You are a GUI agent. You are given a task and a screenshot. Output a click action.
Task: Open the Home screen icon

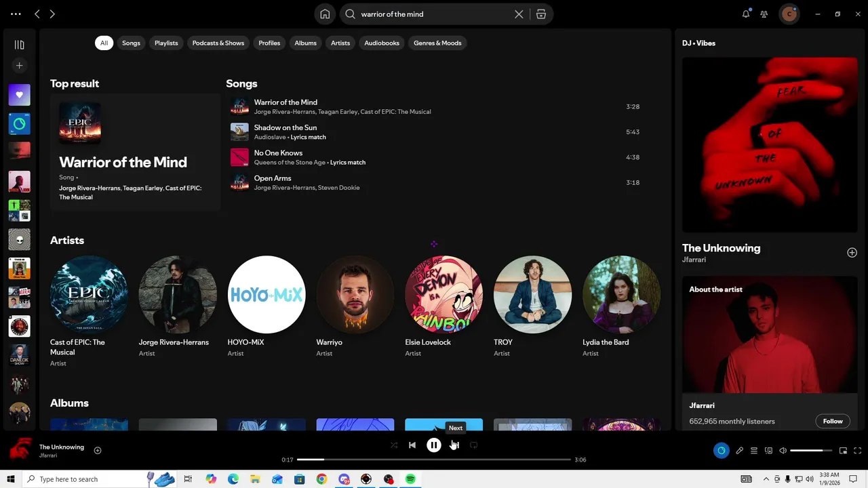click(325, 14)
